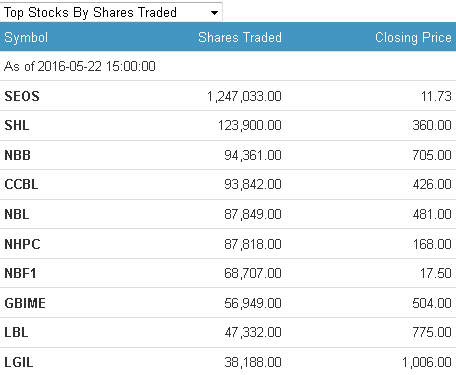Click the Closing Price column header

tap(413, 37)
